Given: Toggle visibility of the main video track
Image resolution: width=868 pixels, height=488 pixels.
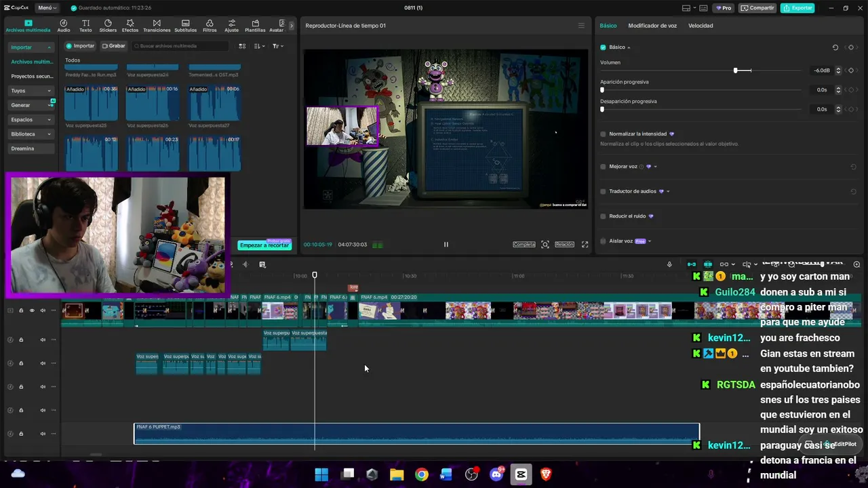Looking at the screenshot, I should [x=32, y=310].
